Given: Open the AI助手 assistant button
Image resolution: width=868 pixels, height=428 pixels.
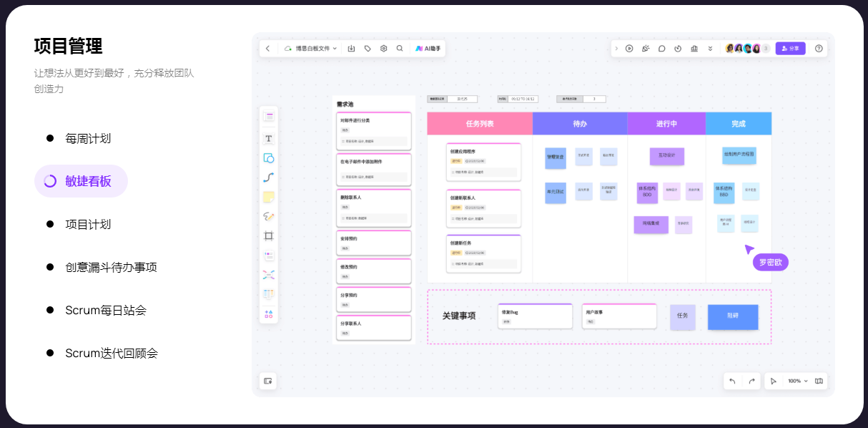Looking at the screenshot, I should tap(428, 49).
